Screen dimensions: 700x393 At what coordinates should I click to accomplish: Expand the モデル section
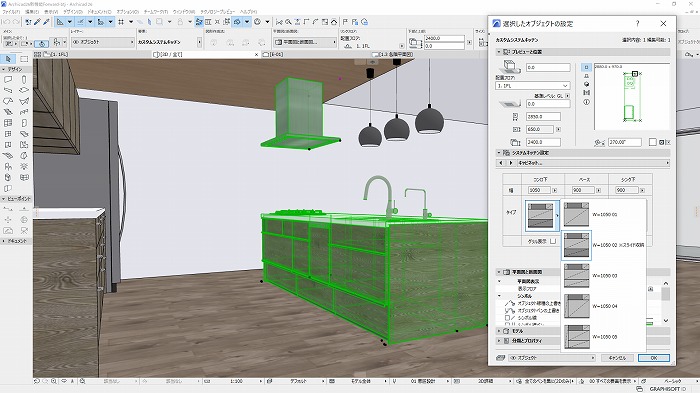click(499, 331)
